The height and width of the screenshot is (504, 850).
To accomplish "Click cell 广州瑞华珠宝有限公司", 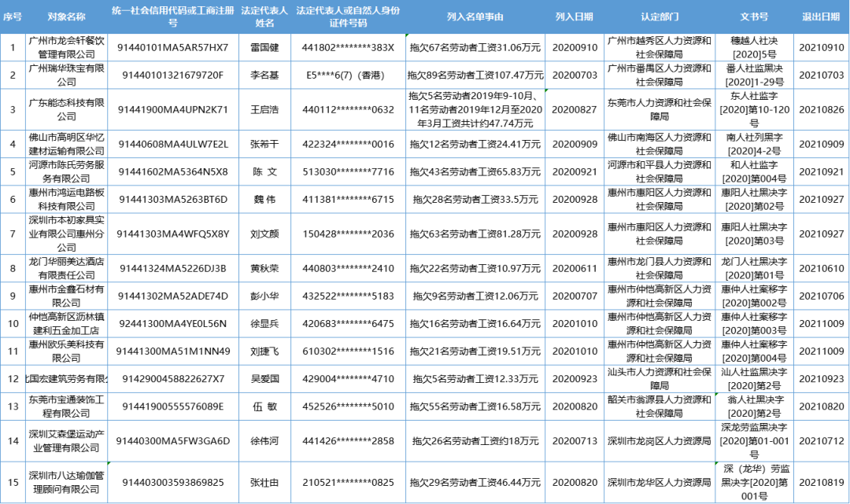I will 66,75.
